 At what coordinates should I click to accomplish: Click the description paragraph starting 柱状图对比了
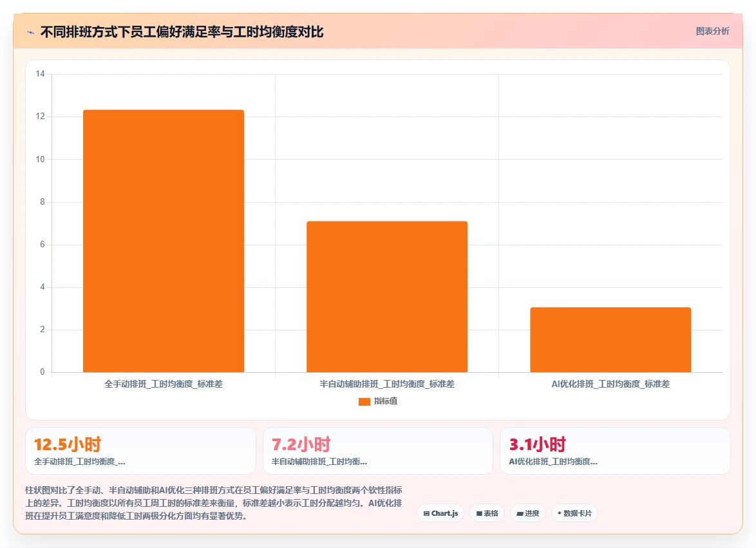(214, 503)
